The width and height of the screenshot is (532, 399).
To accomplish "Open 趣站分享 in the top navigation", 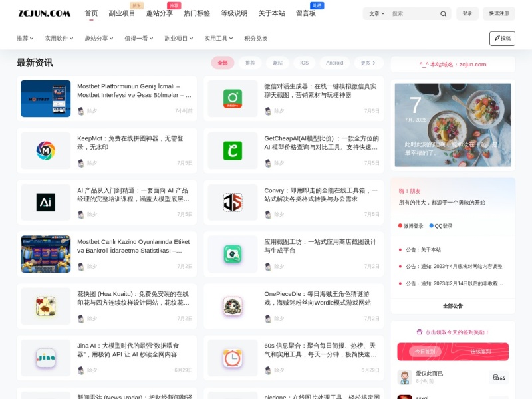I will point(160,13).
